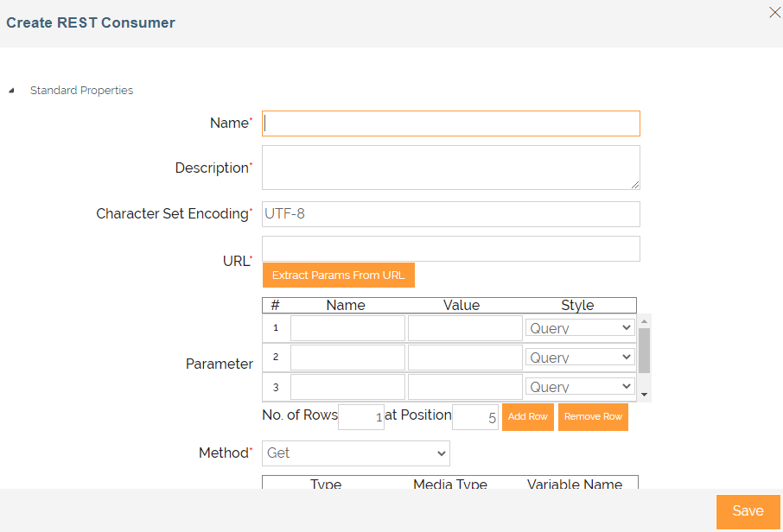Click Name cell in parameter row 1
The image size is (783, 532).
click(347, 328)
